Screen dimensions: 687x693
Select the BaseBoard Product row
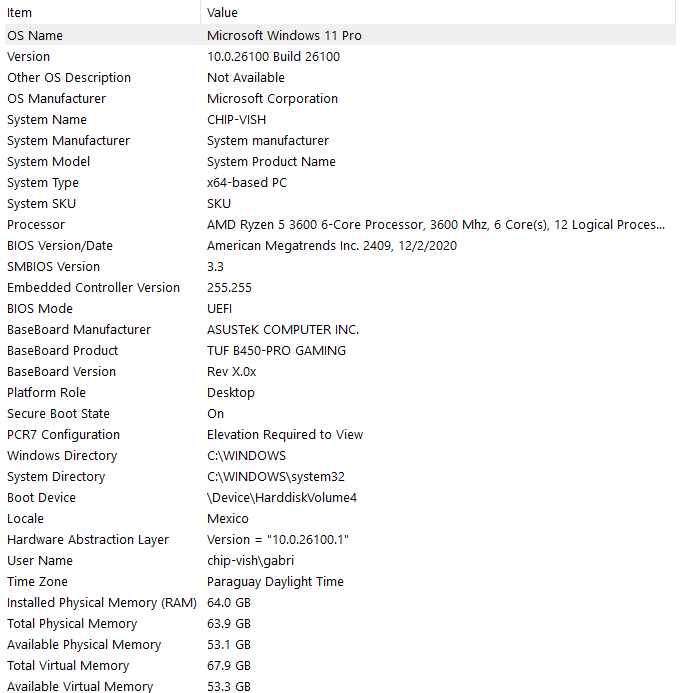coord(340,350)
